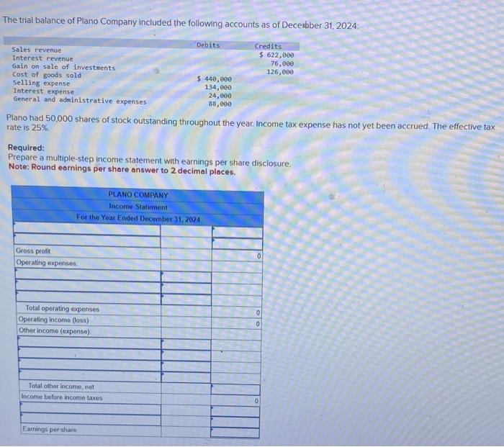Screen dimensions: 504x447
Task: Click the Selling expense account row
Action: [x=42, y=83]
